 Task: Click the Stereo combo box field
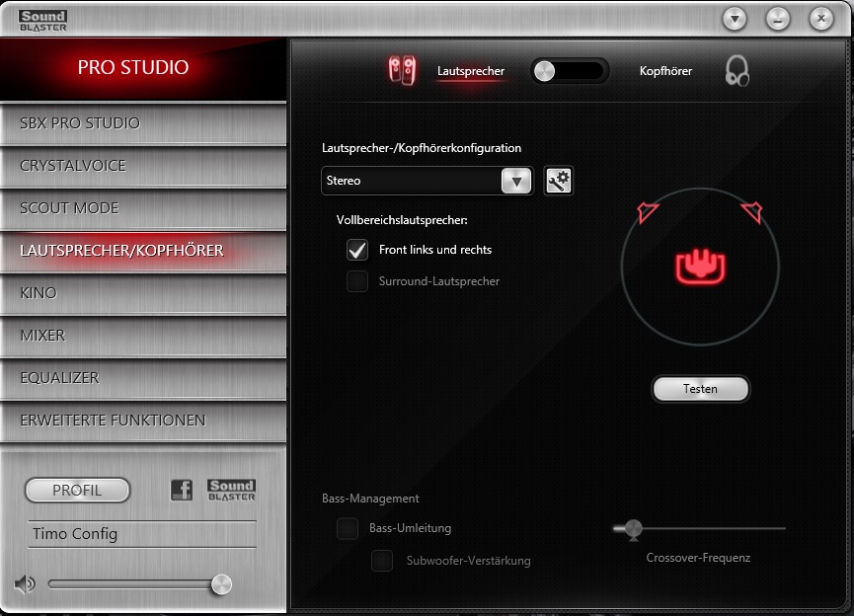click(427, 181)
